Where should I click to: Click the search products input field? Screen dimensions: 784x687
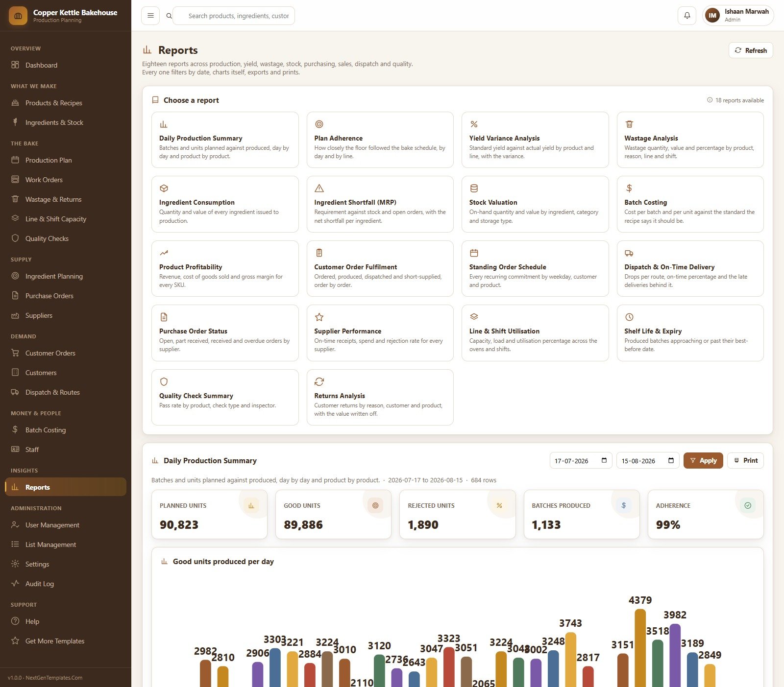pyautogui.click(x=234, y=16)
